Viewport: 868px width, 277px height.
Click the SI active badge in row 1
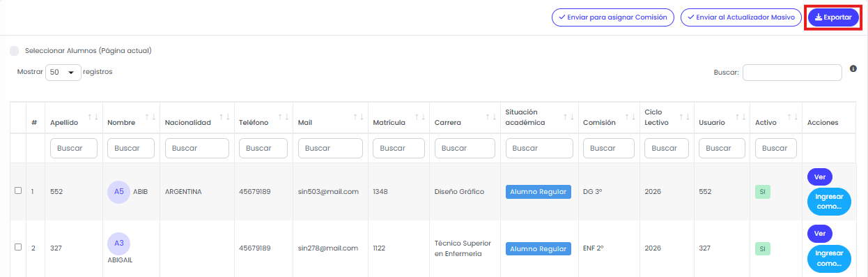(763, 192)
